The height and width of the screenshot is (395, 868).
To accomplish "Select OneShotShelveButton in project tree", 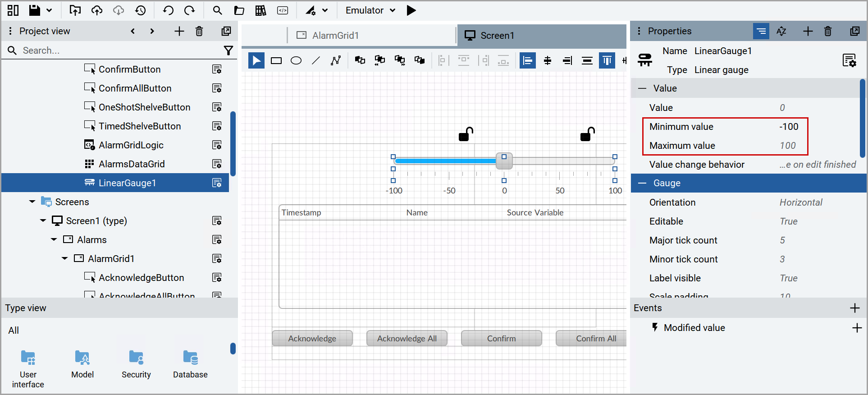I will 144,107.
